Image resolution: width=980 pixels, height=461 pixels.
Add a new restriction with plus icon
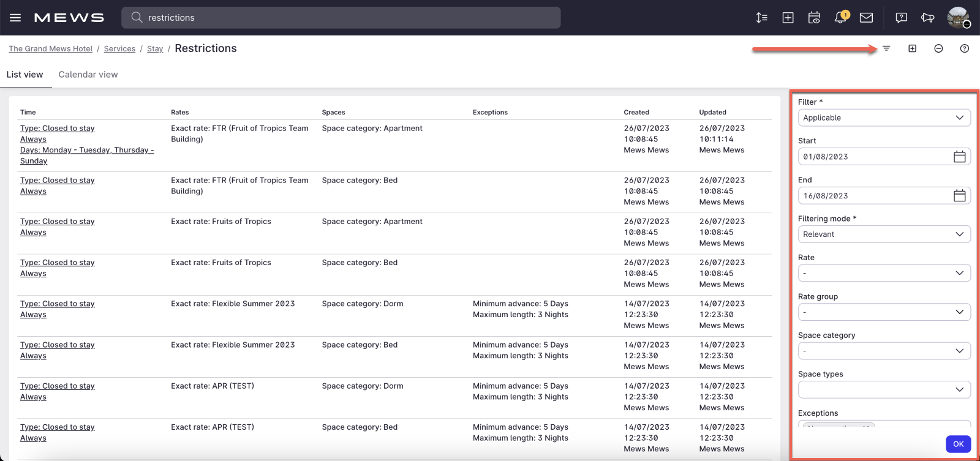913,48
